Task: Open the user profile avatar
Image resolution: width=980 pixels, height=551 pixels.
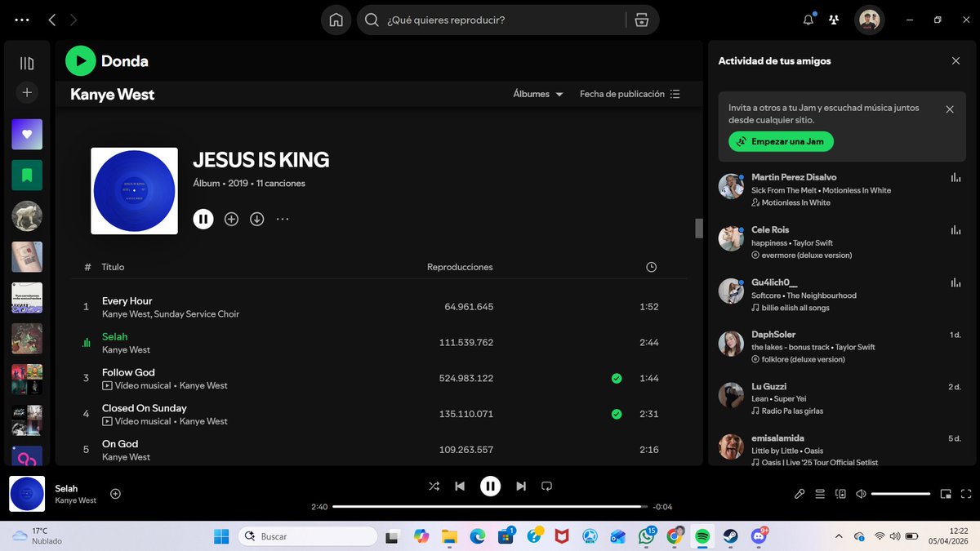Action: click(869, 20)
